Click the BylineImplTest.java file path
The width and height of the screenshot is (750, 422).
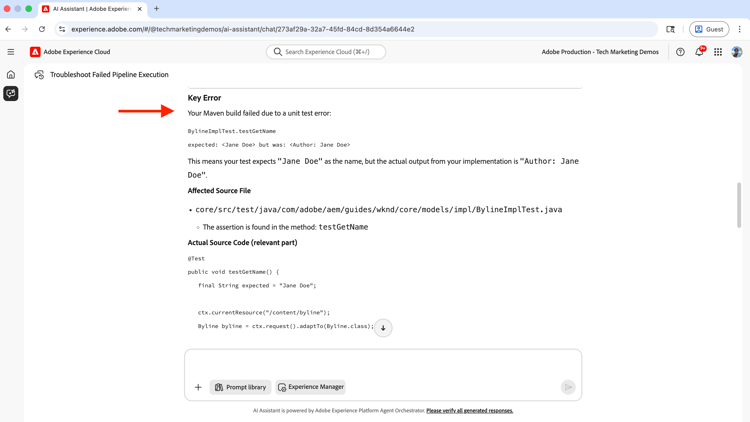tap(379, 210)
